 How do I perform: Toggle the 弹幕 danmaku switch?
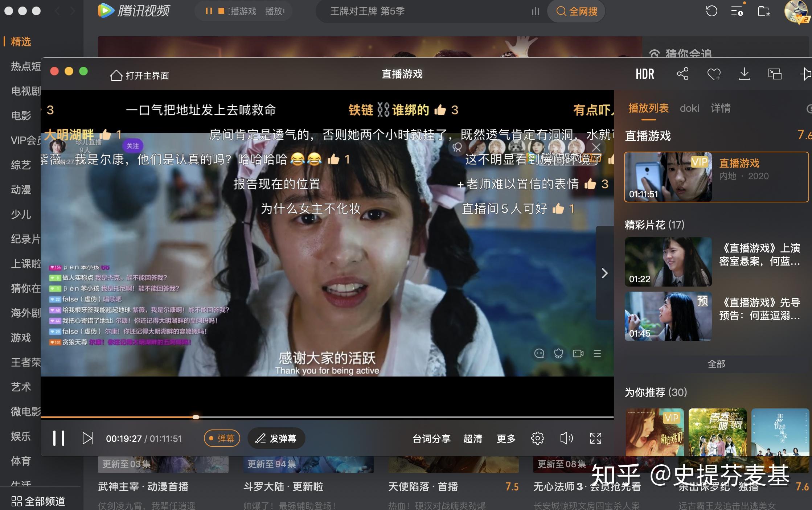[222, 438]
